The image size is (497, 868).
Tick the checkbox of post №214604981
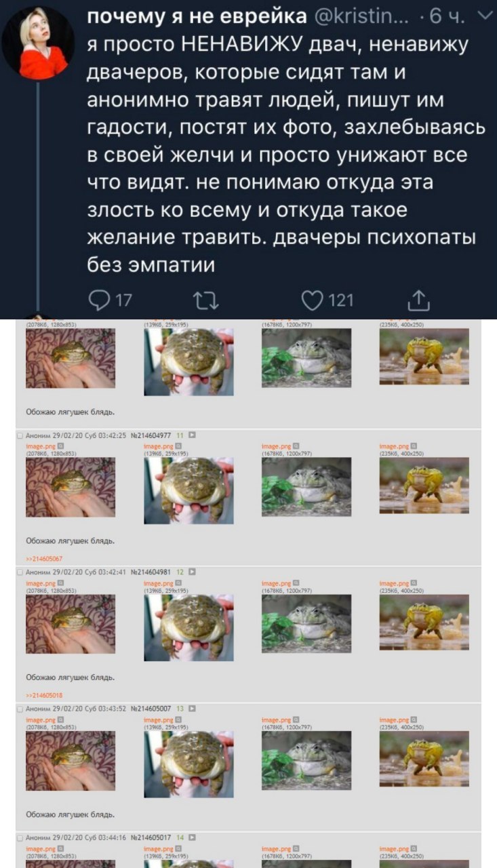(x=20, y=572)
